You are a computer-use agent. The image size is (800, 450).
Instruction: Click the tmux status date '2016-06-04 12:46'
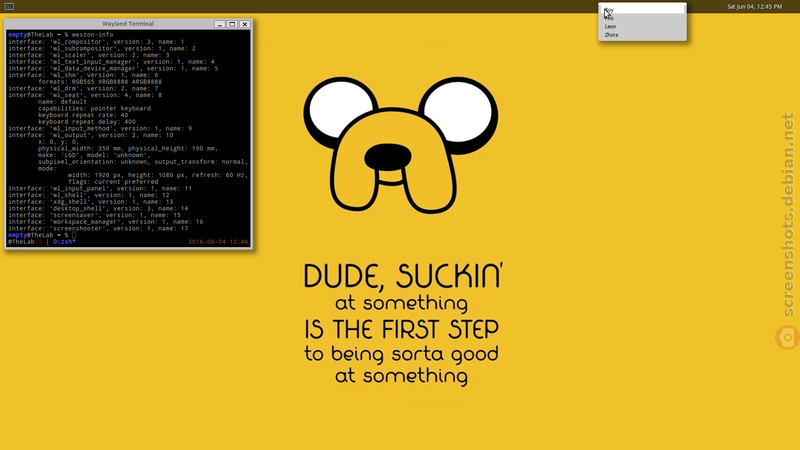(218, 241)
